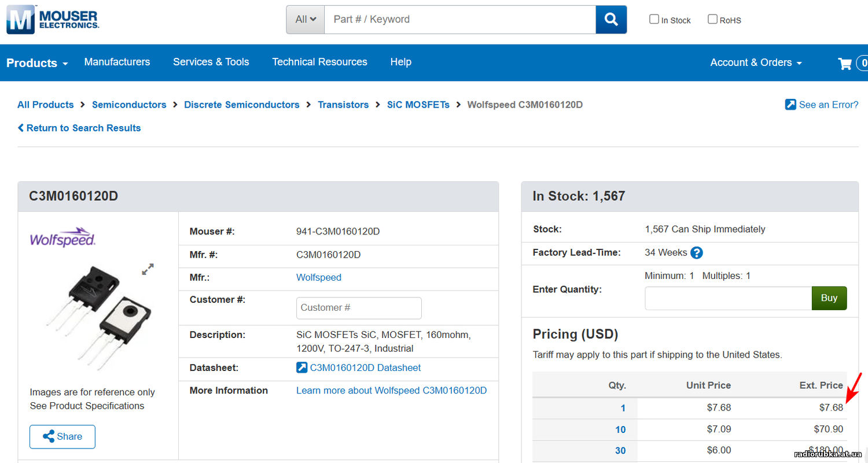
Task: Click the Mouser Electronics logo
Action: point(53,19)
